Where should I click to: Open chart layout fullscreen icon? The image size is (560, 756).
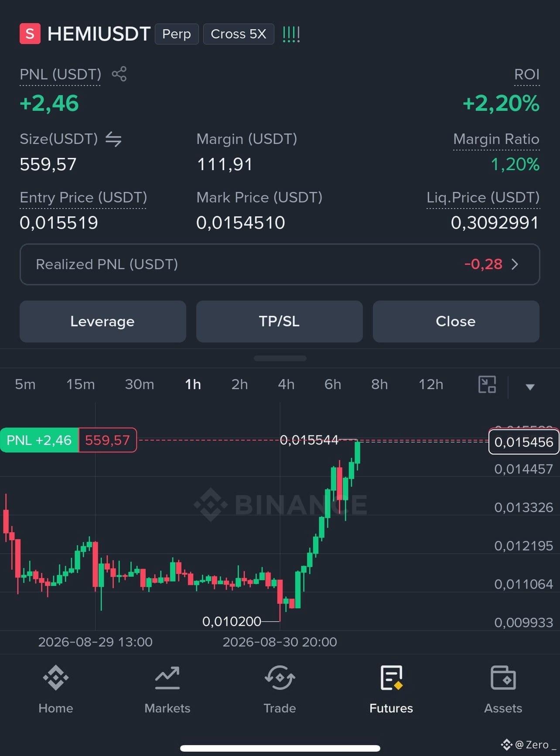[x=487, y=384]
